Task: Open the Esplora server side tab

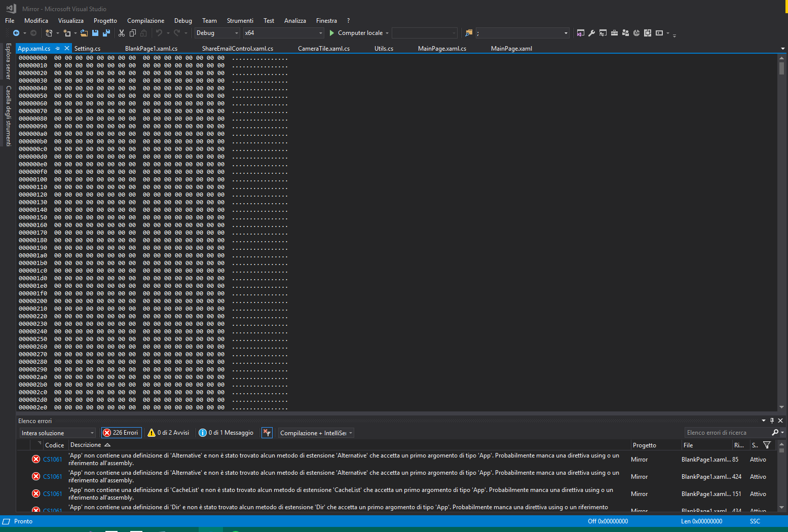Action: tap(8, 61)
